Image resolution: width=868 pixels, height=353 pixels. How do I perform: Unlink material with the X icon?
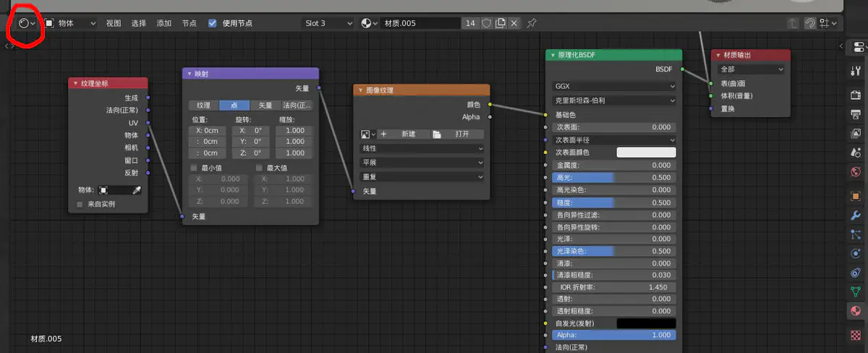(x=514, y=23)
